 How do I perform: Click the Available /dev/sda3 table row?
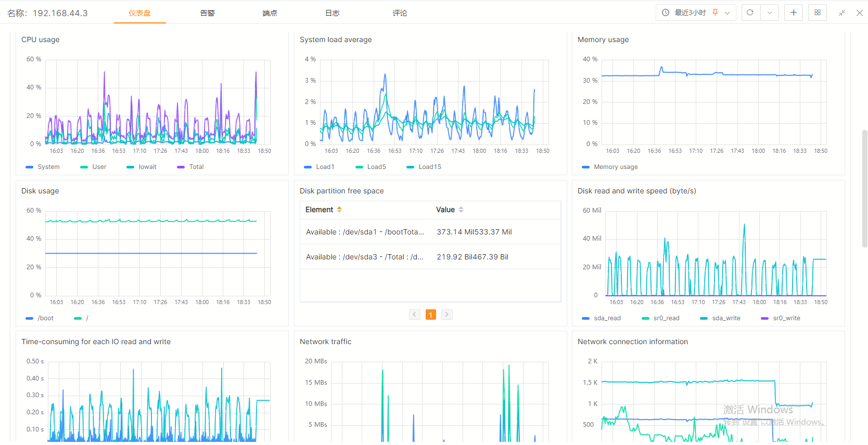coord(430,257)
